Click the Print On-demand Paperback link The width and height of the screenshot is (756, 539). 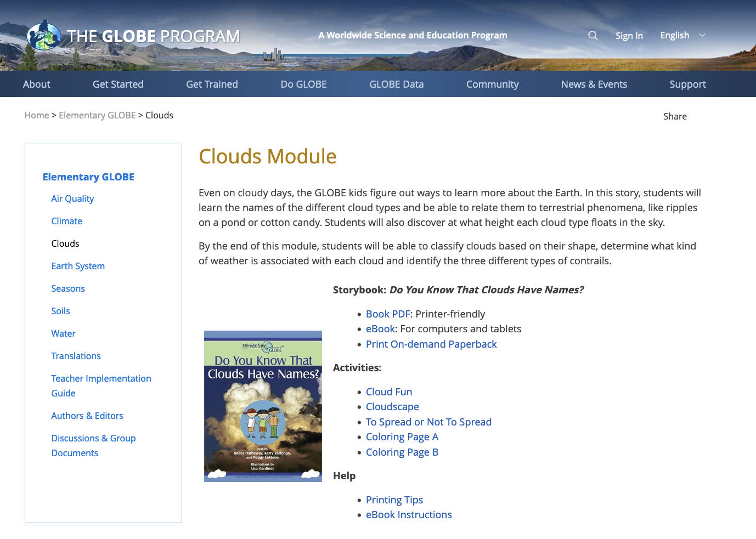pos(431,344)
